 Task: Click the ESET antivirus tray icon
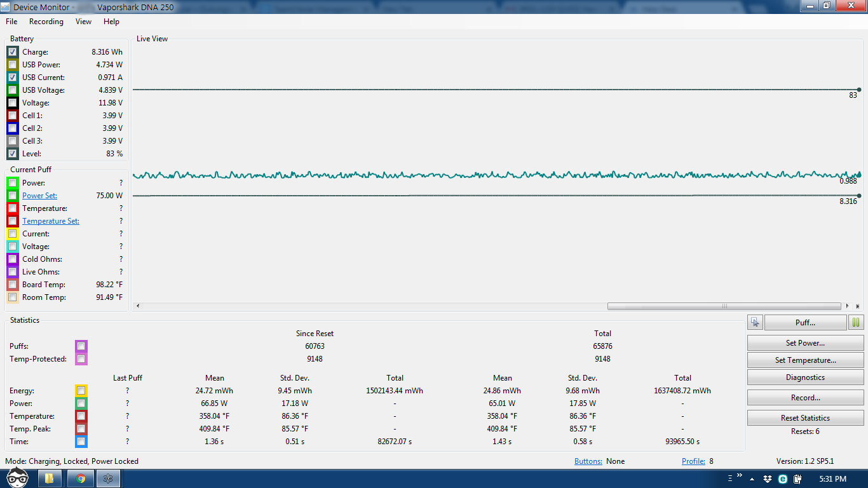[783, 479]
